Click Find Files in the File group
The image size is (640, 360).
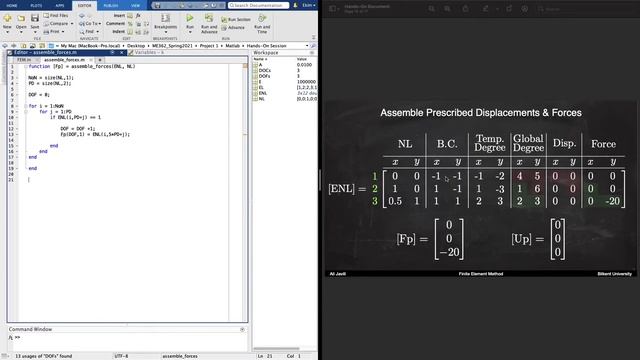click(56, 16)
